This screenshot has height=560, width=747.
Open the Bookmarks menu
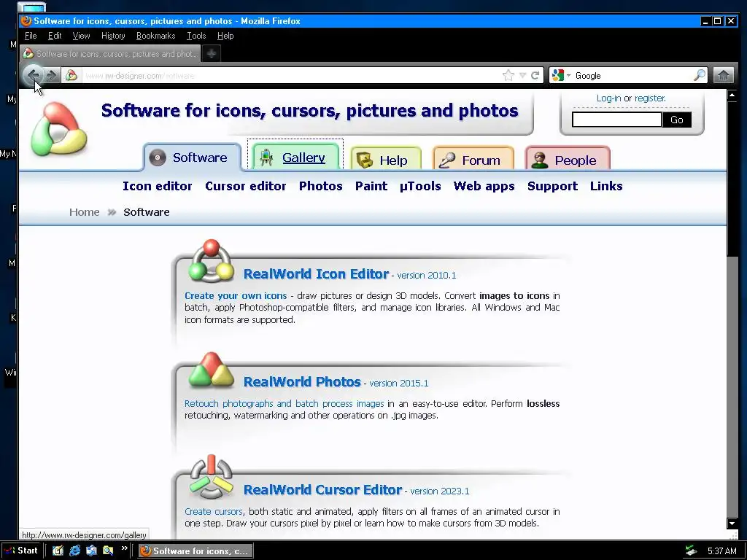[x=156, y=36]
